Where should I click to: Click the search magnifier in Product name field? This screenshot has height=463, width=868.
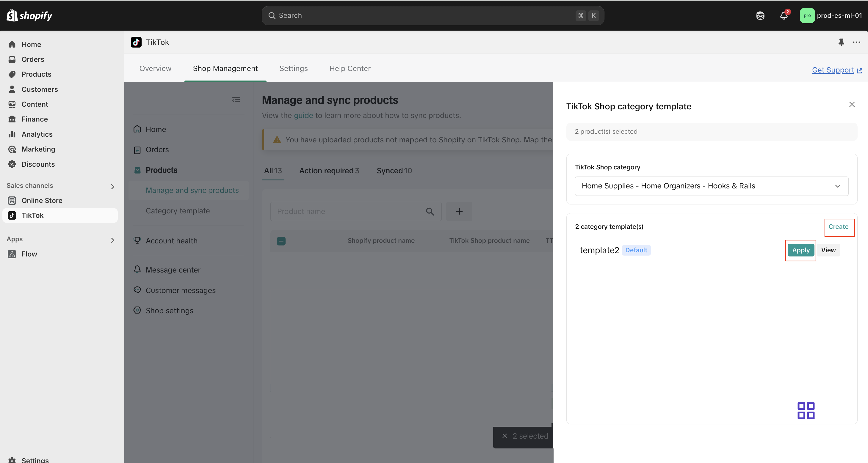[430, 212]
